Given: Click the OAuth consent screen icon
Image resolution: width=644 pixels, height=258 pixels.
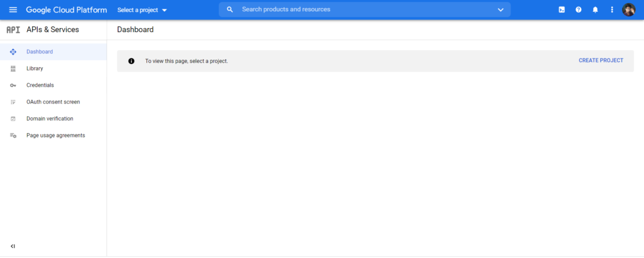Looking at the screenshot, I should 13,102.
